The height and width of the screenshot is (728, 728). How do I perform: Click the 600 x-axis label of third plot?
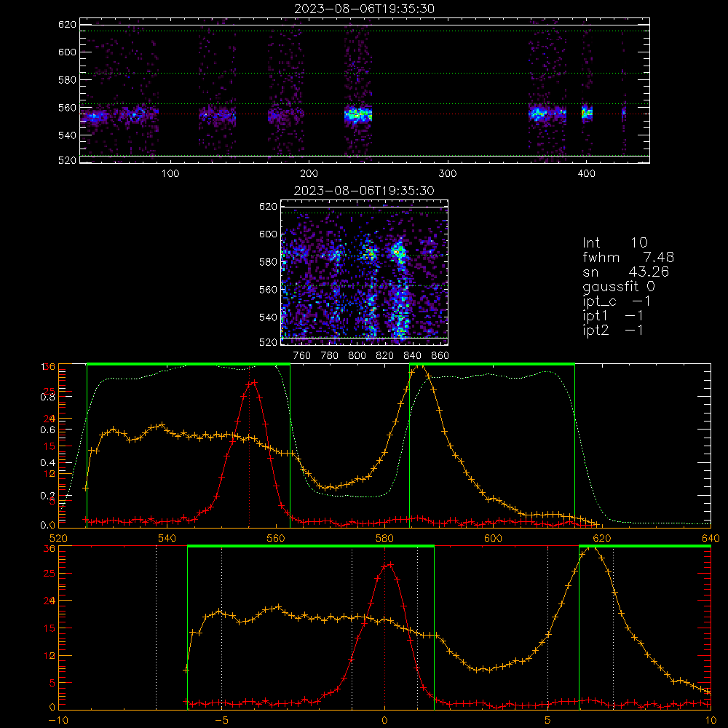(493, 539)
